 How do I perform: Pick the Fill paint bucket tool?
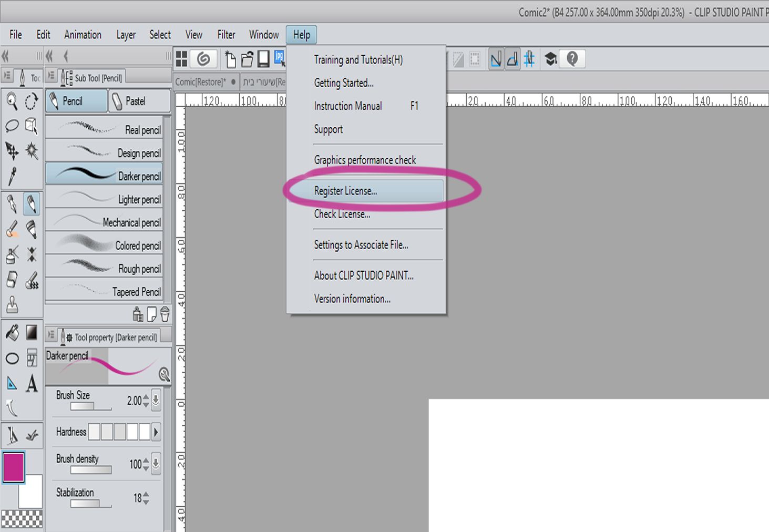pyautogui.click(x=12, y=332)
